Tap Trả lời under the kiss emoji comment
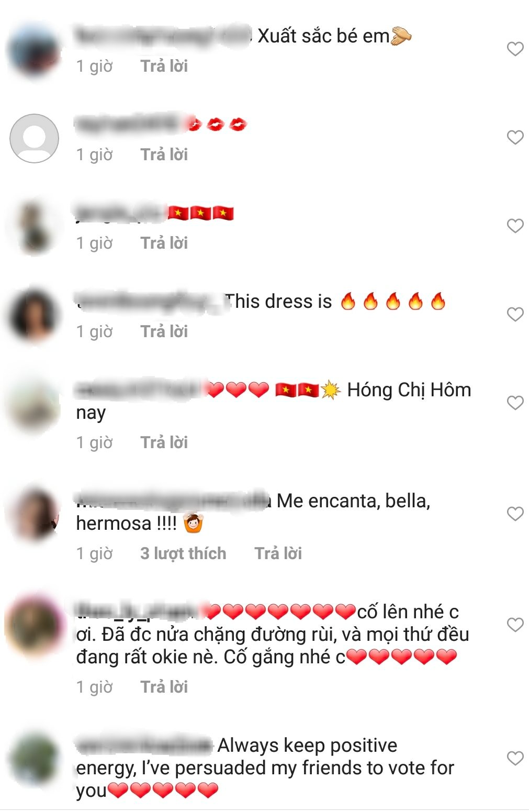Viewport: 529px width, 812px height. tap(164, 154)
